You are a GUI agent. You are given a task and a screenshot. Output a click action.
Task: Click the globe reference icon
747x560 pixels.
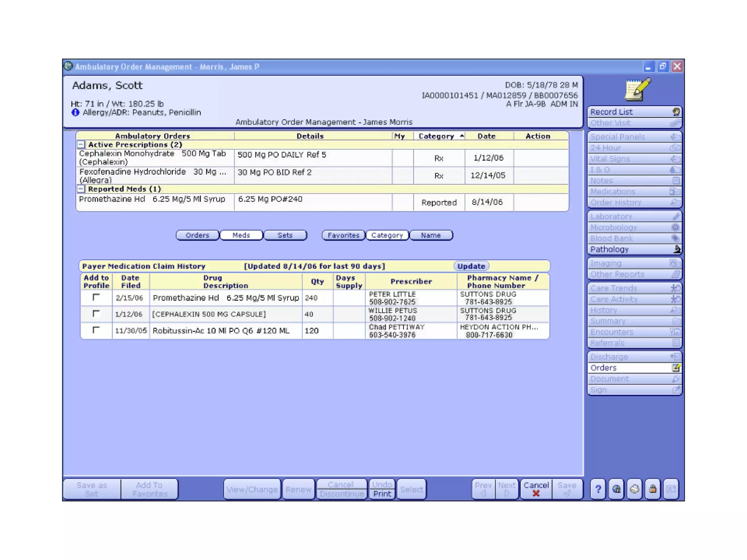tap(616, 489)
